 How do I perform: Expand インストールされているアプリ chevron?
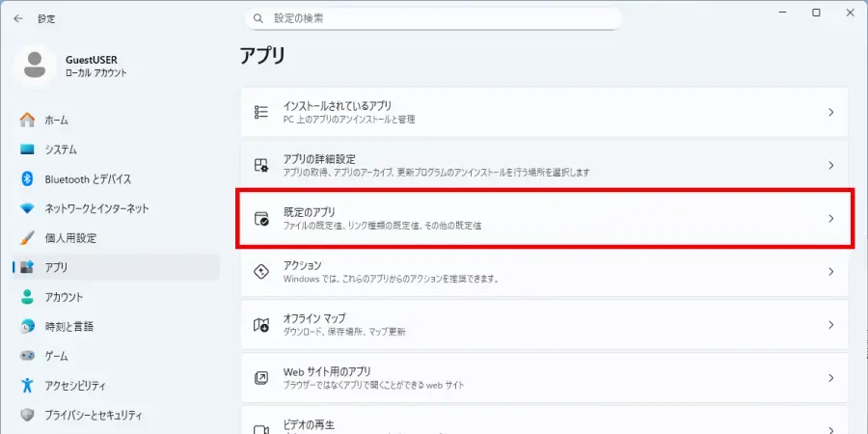pos(831,112)
